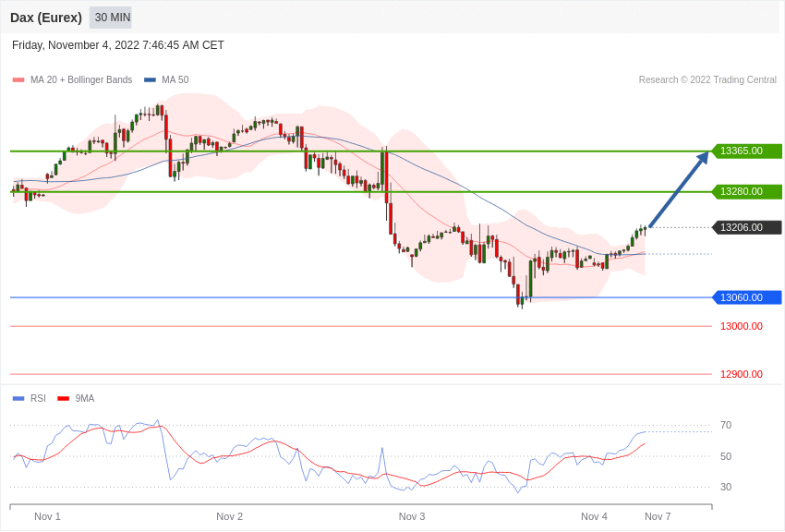The width and height of the screenshot is (785, 532).
Task: Click the 13060.00 blue pivot price tag
Action: pos(746,297)
